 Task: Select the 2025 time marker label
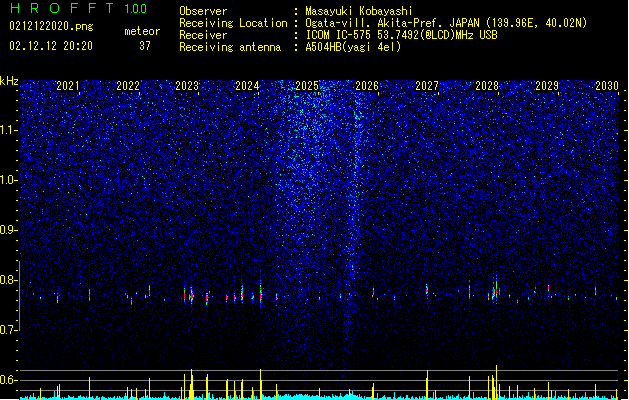tap(307, 85)
